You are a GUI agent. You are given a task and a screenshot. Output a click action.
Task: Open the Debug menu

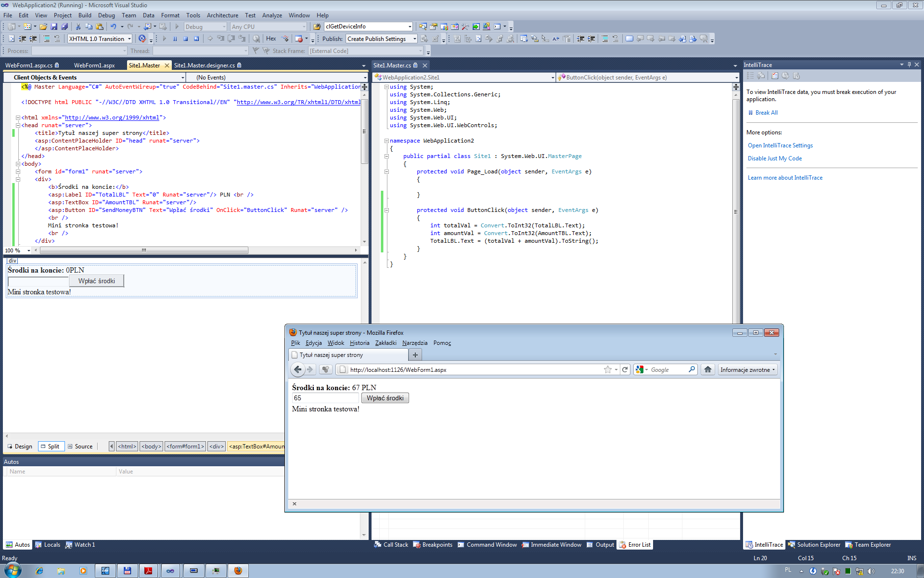106,15
